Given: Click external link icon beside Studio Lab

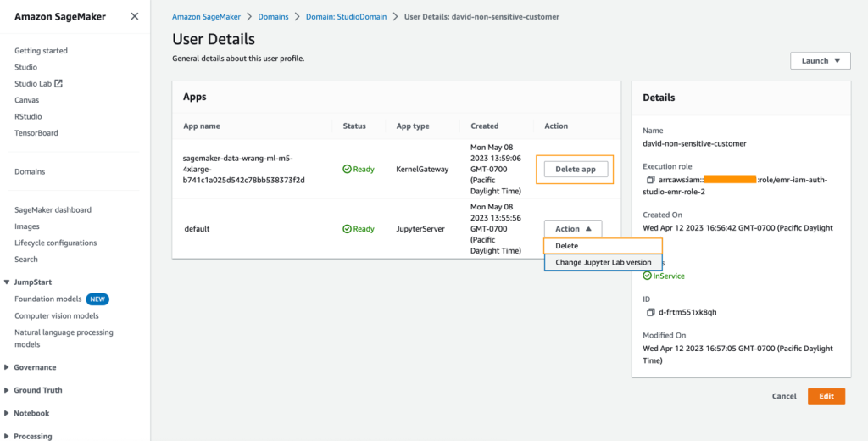Looking at the screenshot, I should pyautogui.click(x=58, y=84).
